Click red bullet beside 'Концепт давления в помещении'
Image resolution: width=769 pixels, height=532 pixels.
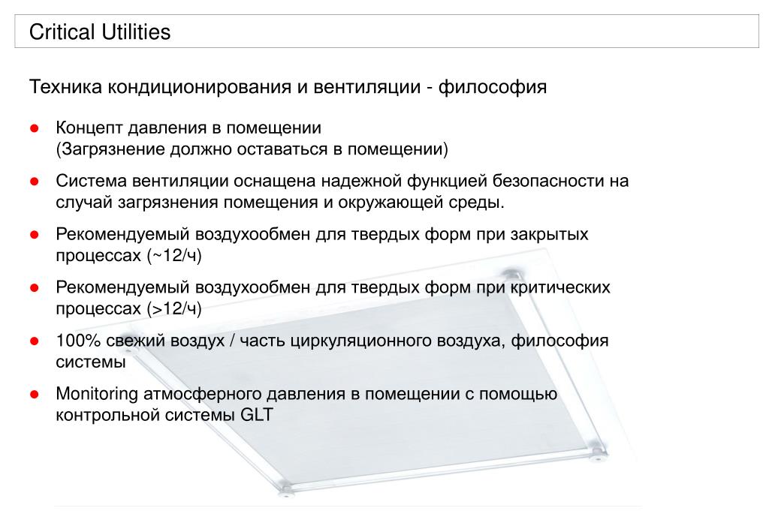point(35,128)
